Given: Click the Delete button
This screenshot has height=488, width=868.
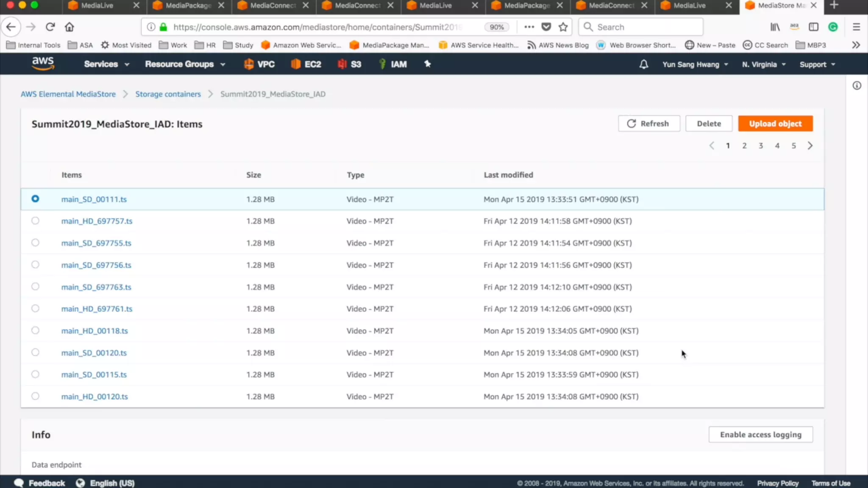Looking at the screenshot, I should (x=709, y=124).
